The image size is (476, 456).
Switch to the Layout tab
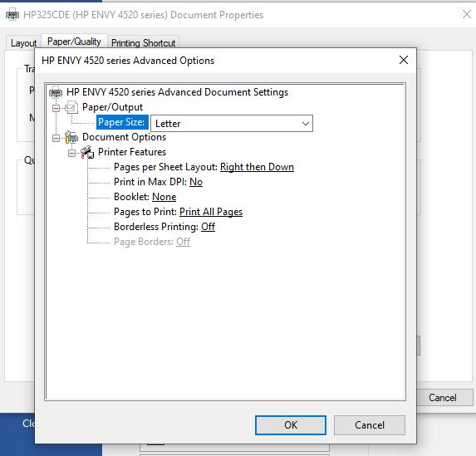(23, 43)
